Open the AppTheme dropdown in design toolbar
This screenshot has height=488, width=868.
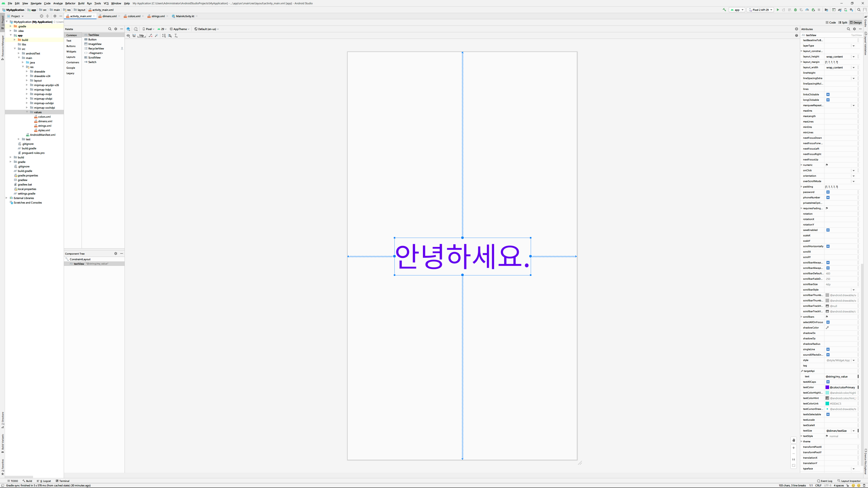coord(180,29)
